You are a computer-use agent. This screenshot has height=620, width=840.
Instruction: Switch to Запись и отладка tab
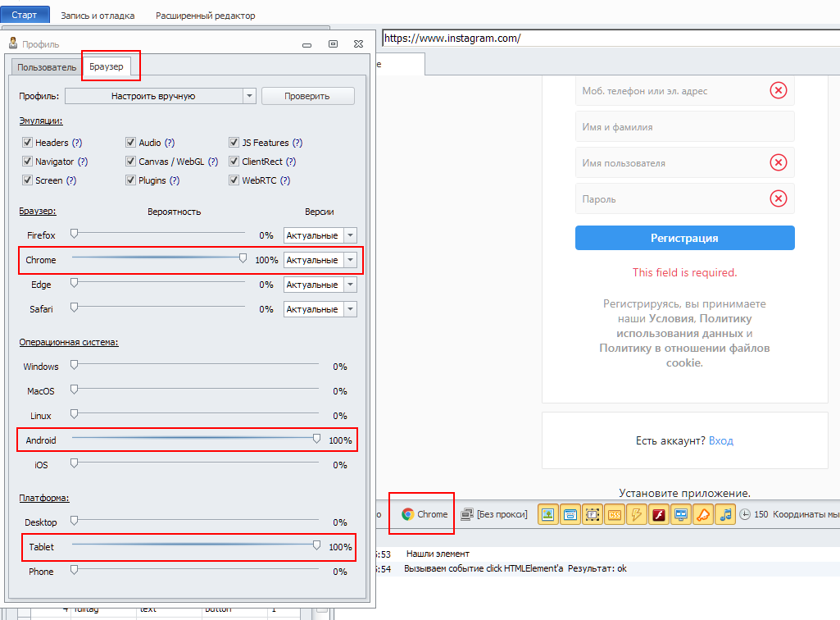pos(98,16)
